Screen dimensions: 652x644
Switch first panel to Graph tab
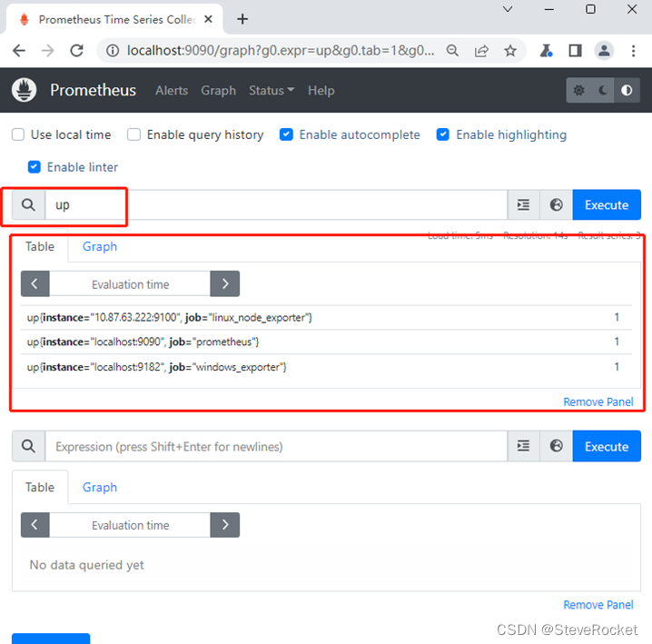(100, 246)
